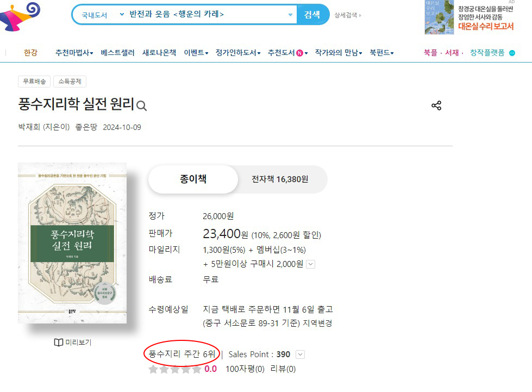Click the book cover thumbnail
Image resolution: width=532 pixels, height=392 pixels.
tap(72, 244)
